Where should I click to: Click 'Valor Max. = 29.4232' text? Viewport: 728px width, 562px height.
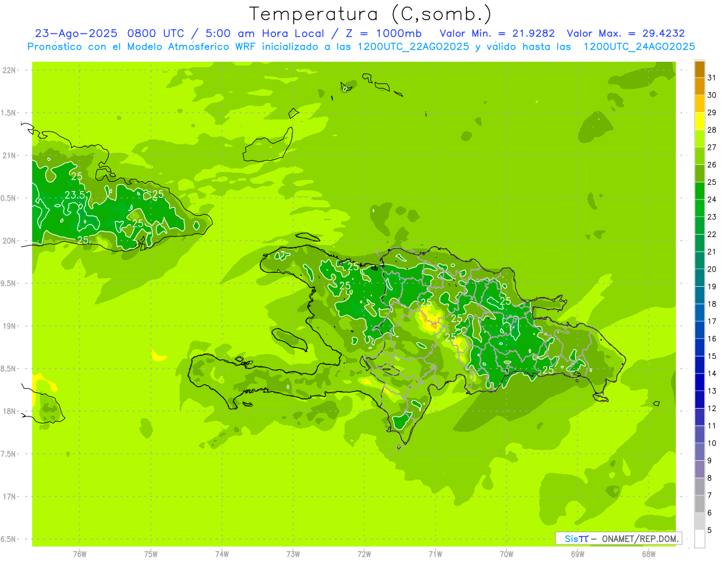626,33
